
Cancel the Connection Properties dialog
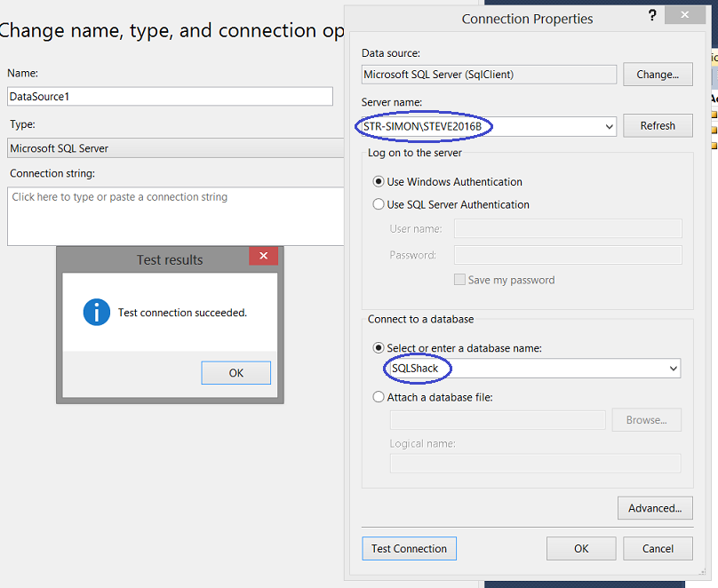(x=658, y=549)
